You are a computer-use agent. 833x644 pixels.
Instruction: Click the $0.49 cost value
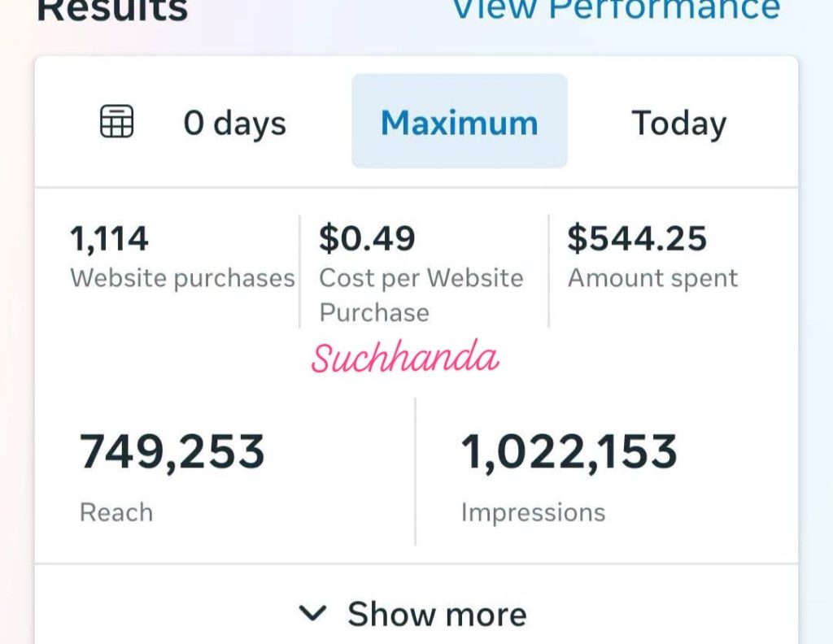[x=367, y=238]
